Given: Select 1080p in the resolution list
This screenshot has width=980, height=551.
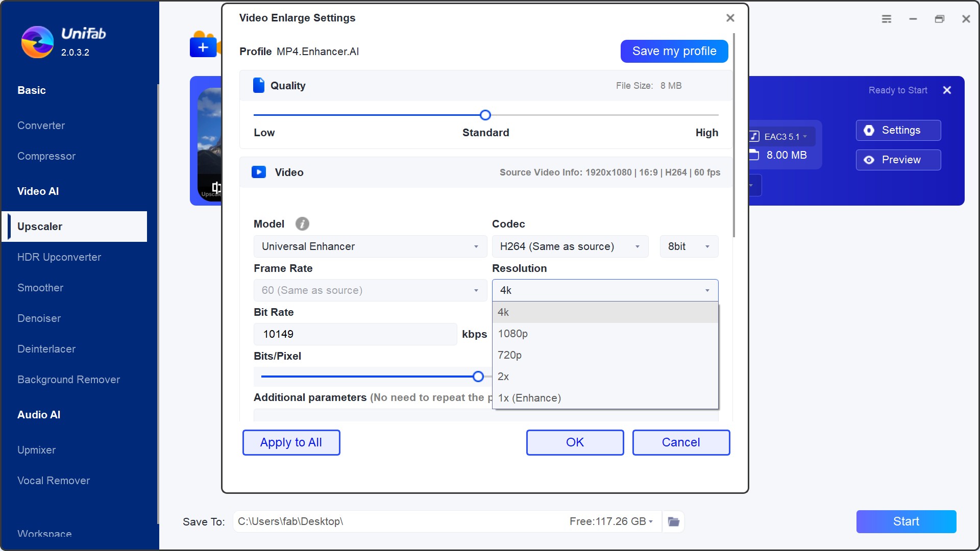Looking at the screenshot, I should click(605, 334).
